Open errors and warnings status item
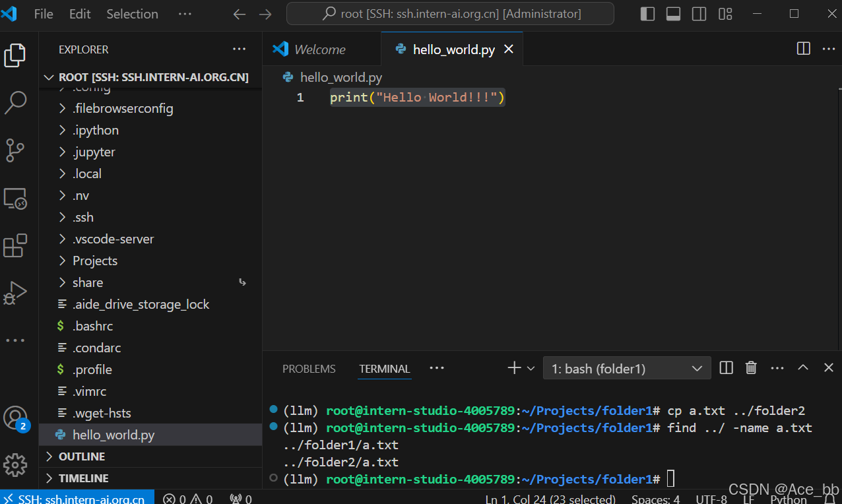This screenshot has height=504, width=842. [187, 498]
